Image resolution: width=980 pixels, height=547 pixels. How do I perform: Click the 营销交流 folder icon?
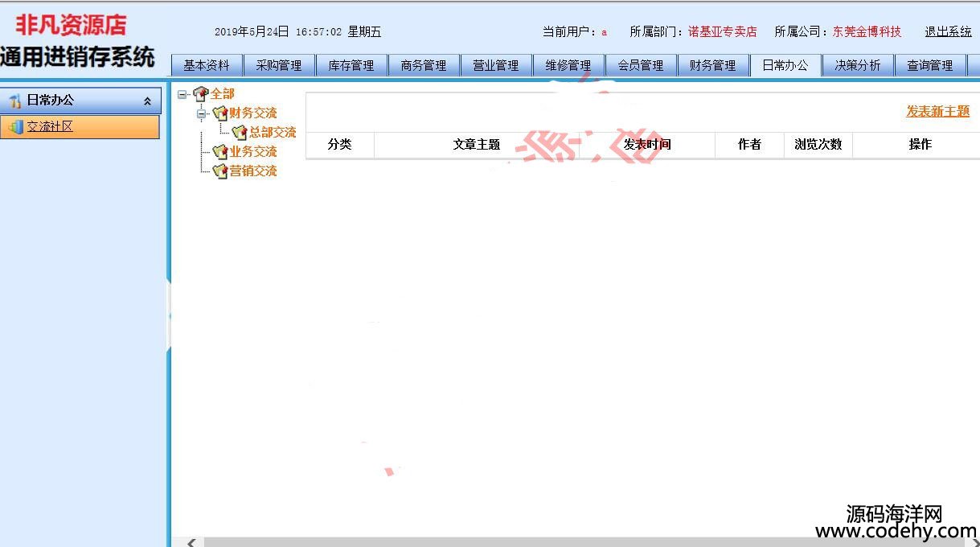click(220, 171)
